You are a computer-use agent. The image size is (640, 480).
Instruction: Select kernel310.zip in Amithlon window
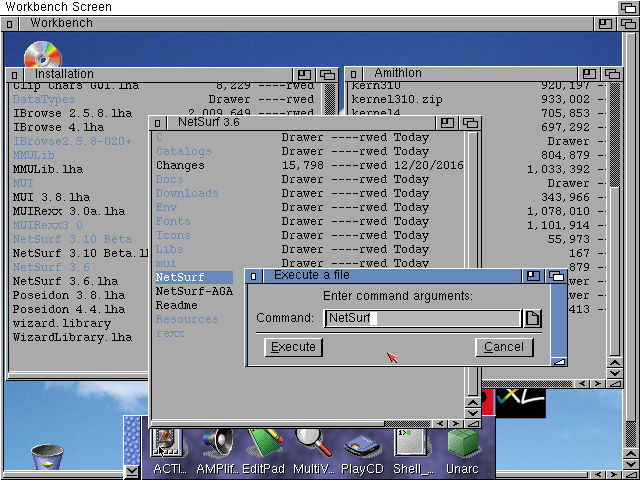(x=397, y=99)
